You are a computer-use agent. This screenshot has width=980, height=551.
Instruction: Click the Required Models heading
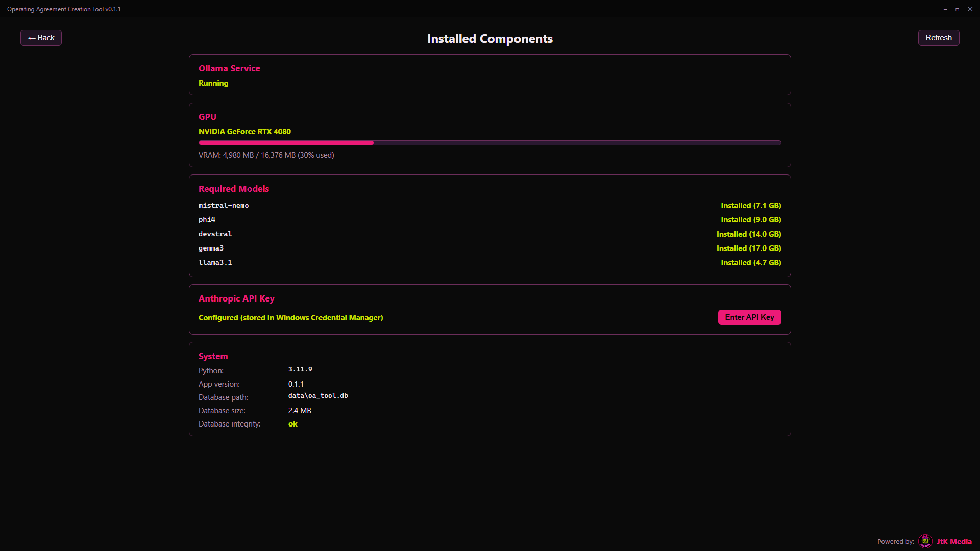click(x=234, y=189)
